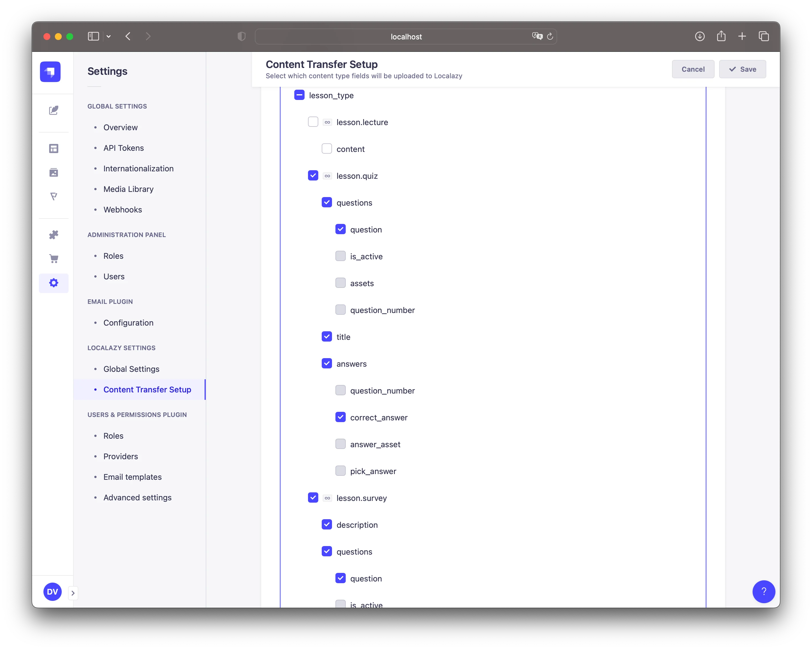Check the question_number field under answers

click(x=341, y=390)
